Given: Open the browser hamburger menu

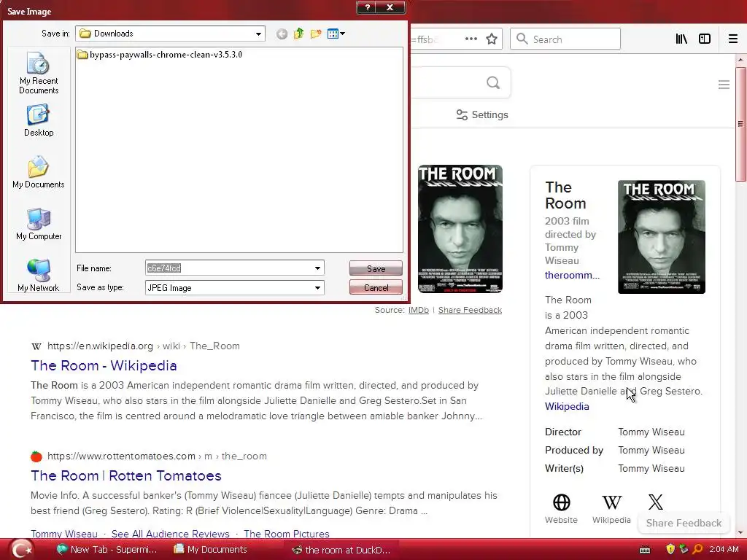Looking at the screenshot, I should coord(733,39).
